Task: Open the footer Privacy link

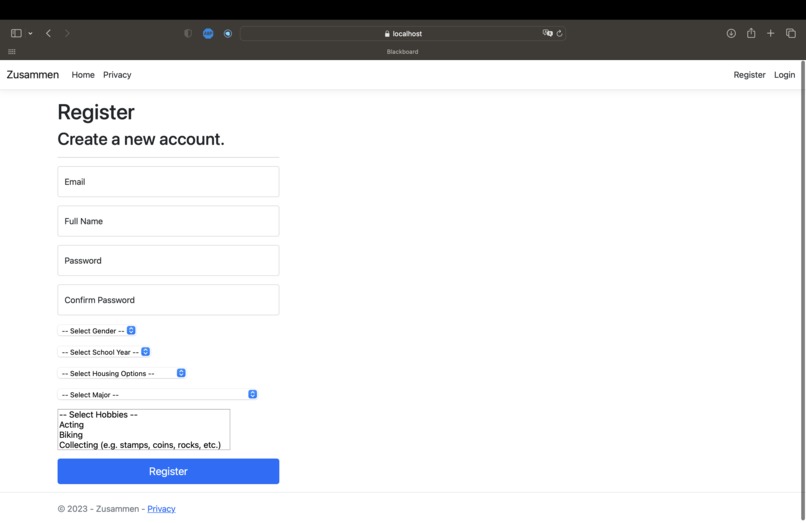Action: pos(161,509)
